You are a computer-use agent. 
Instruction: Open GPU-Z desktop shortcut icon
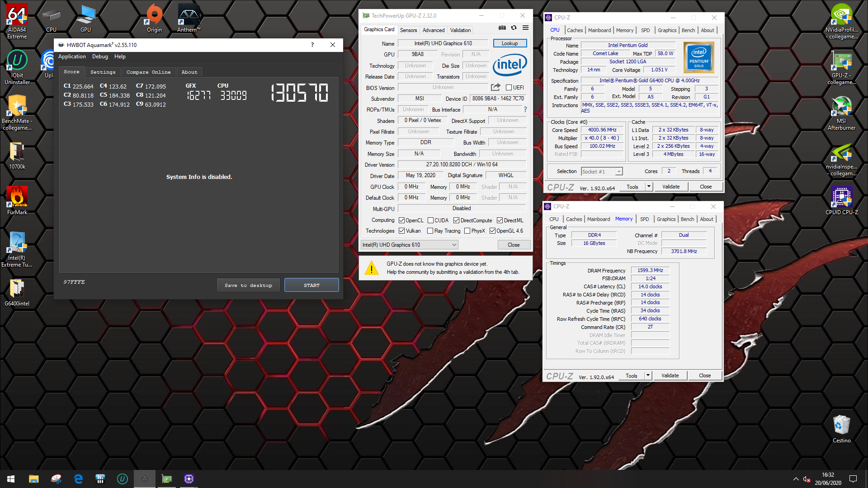pyautogui.click(x=841, y=67)
